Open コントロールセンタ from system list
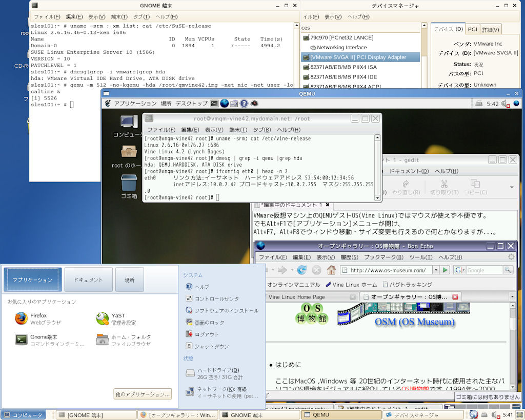 pyautogui.click(x=212, y=298)
